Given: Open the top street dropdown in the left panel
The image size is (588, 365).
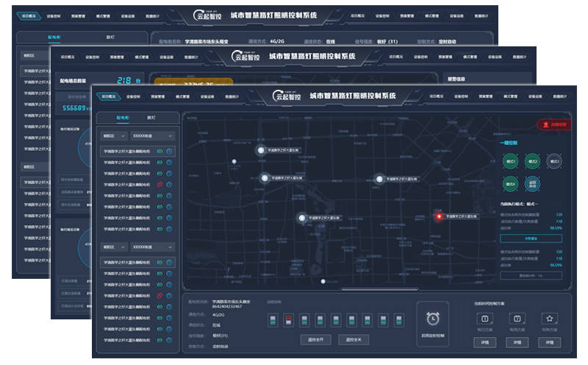Looking at the screenshot, I should [x=152, y=136].
